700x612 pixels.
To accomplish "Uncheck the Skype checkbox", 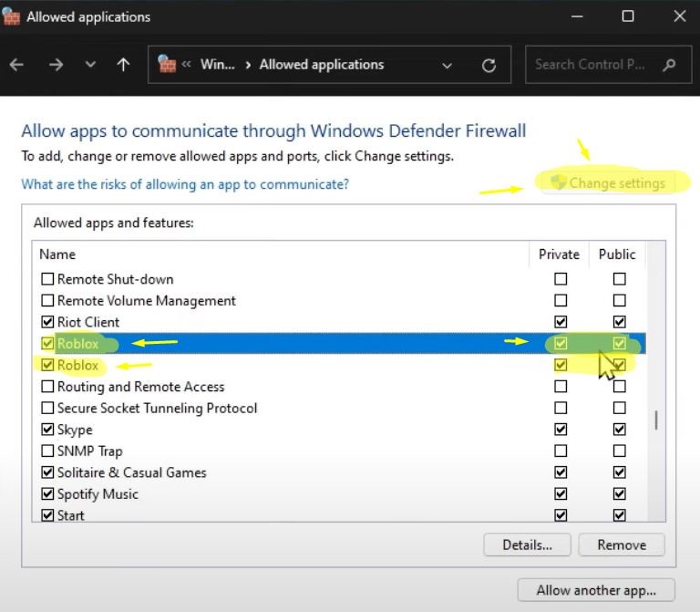I will click(47, 430).
